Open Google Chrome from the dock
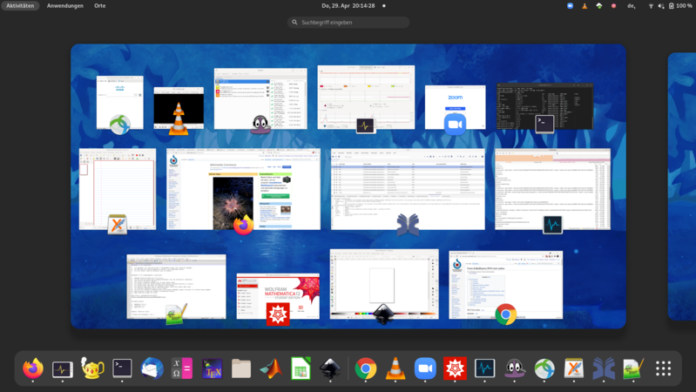This screenshot has width=696, height=392. [366, 368]
